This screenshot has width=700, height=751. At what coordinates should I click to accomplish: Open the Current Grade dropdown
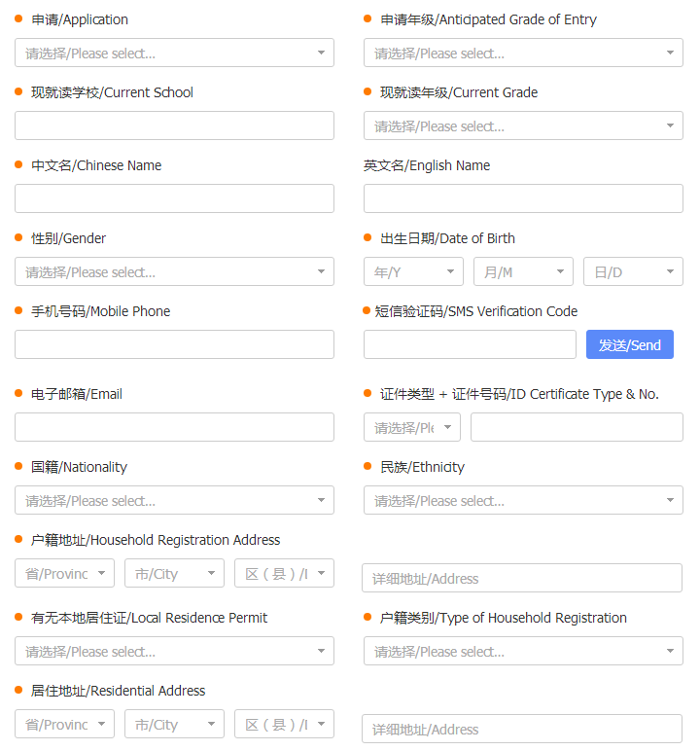tap(523, 125)
